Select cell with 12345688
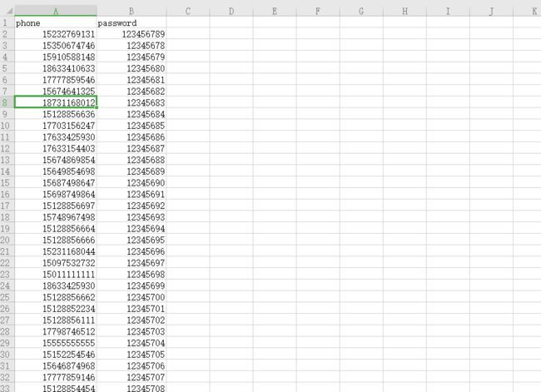The height and width of the screenshot is (392, 541). [132, 160]
